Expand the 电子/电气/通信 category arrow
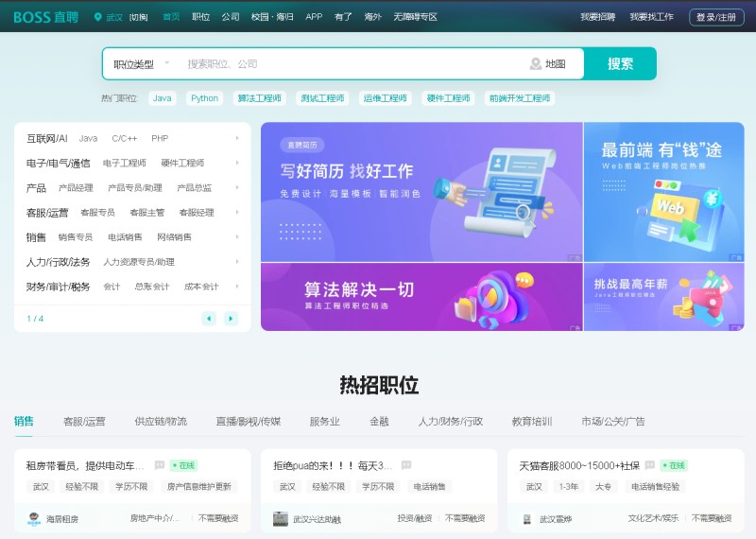The height and width of the screenshot is (539, 756). [237, 163]
